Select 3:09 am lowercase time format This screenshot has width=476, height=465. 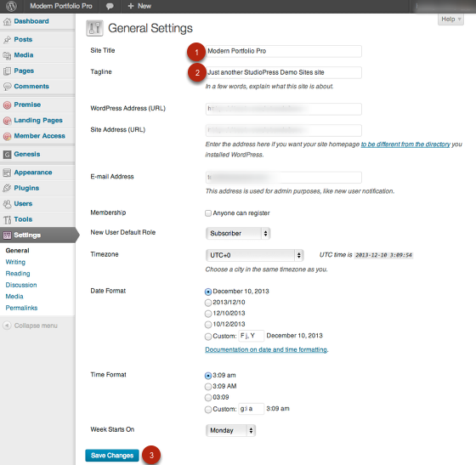[208, 376]
